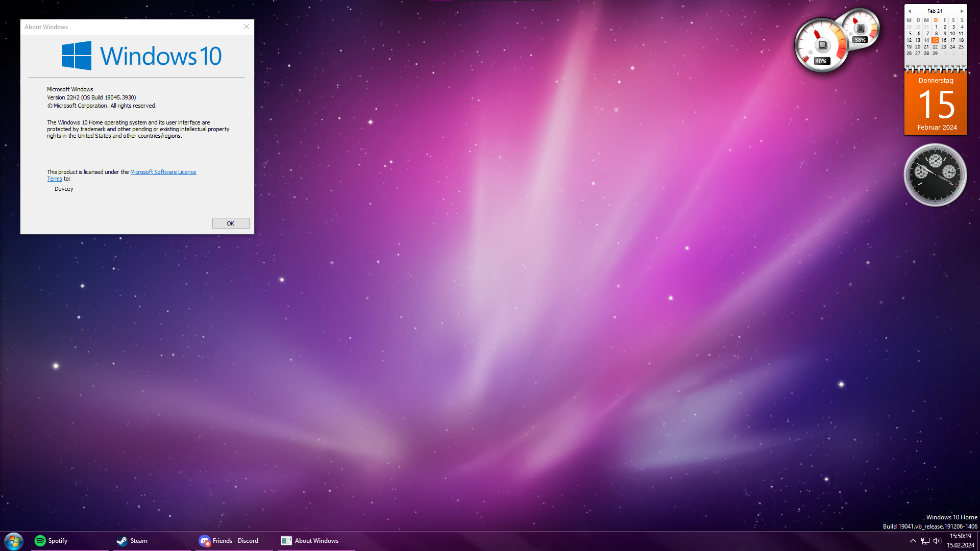Screen dimensions: 980x551
Task: Click the Windows 10 logo in dialog
Action: point(141,56)
